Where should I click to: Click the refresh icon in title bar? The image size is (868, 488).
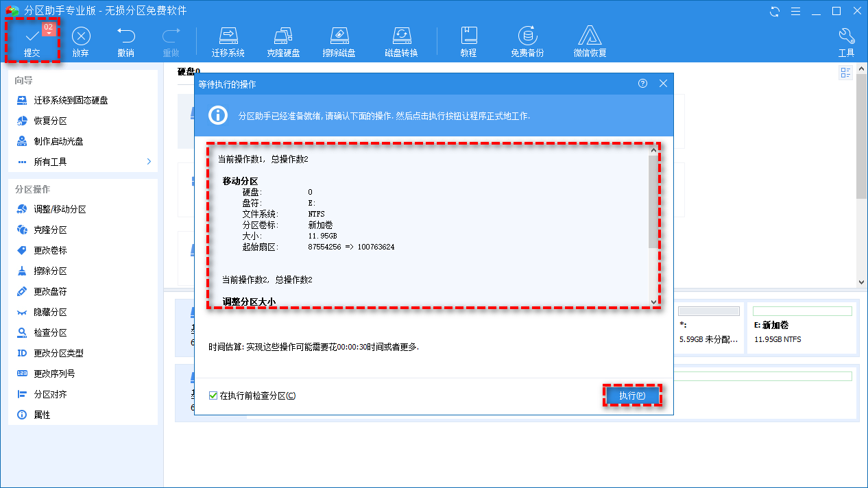tap(775, 11)
